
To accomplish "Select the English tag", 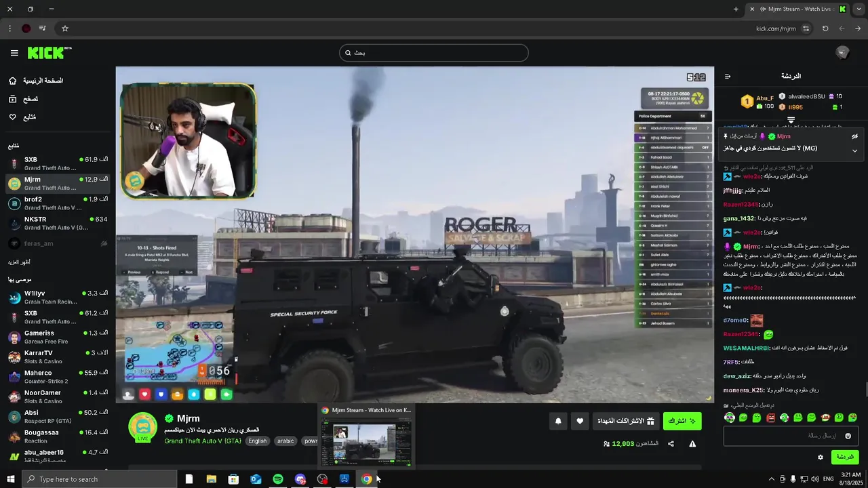I will [257, 441].
